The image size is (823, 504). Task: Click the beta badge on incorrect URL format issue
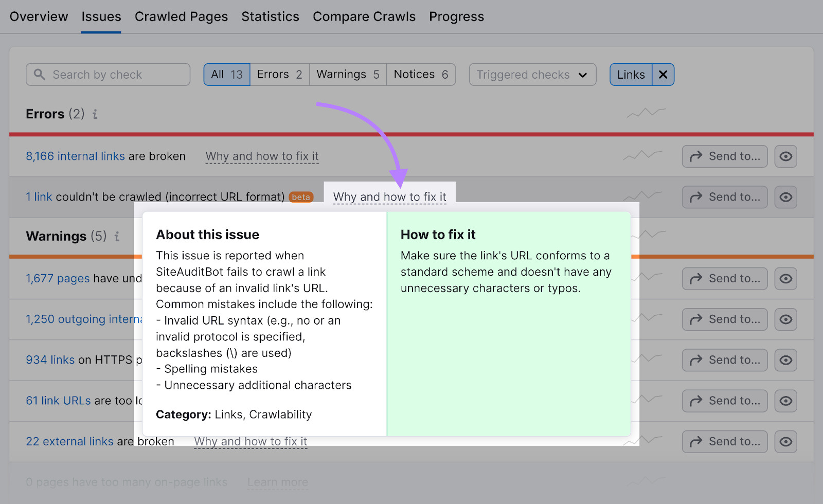coord(301,196)
